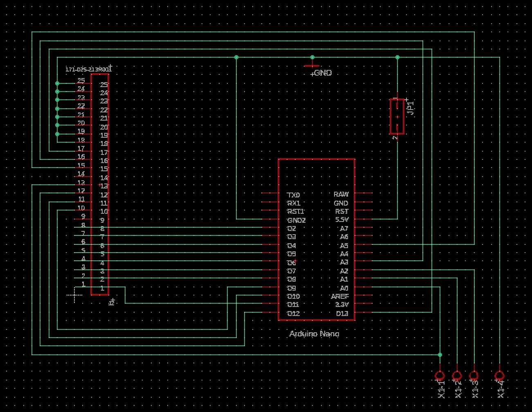Select the X1-4 terminal pad circle

point(499,375)
